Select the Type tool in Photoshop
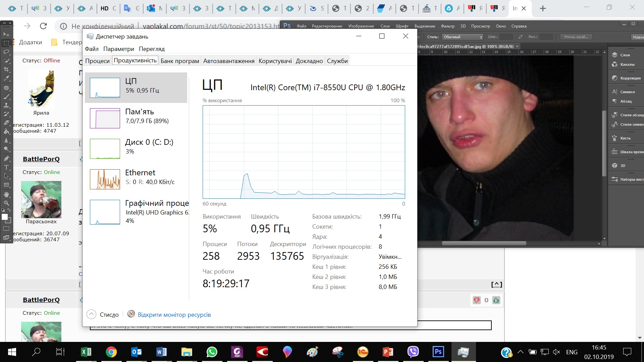The image size is (644, 362). click(x=6, y=167)
